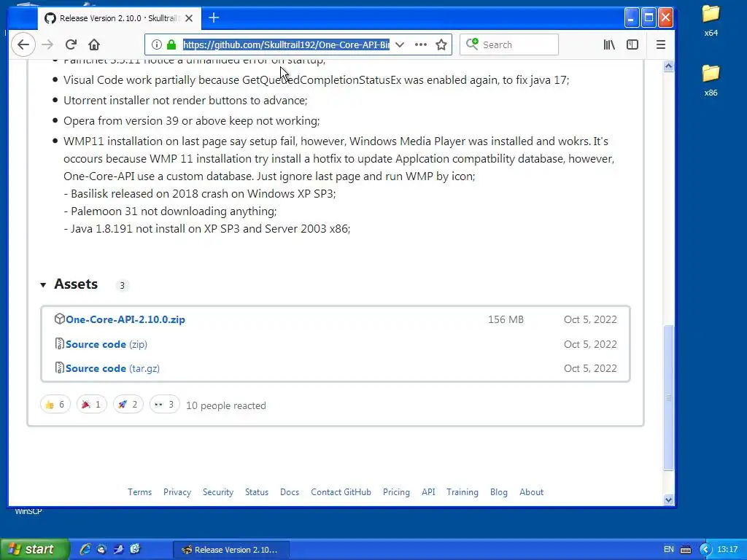Screen dimensions: 747x560
Task: Toggle rocket reaction with 2
Action: [128, 404]
